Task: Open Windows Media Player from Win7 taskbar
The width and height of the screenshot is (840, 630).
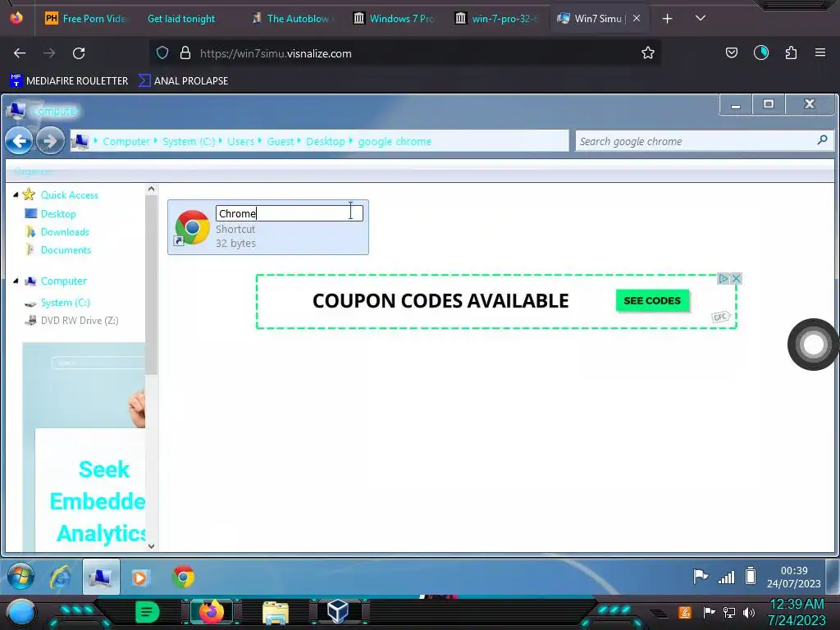Action: click(139, 577)
